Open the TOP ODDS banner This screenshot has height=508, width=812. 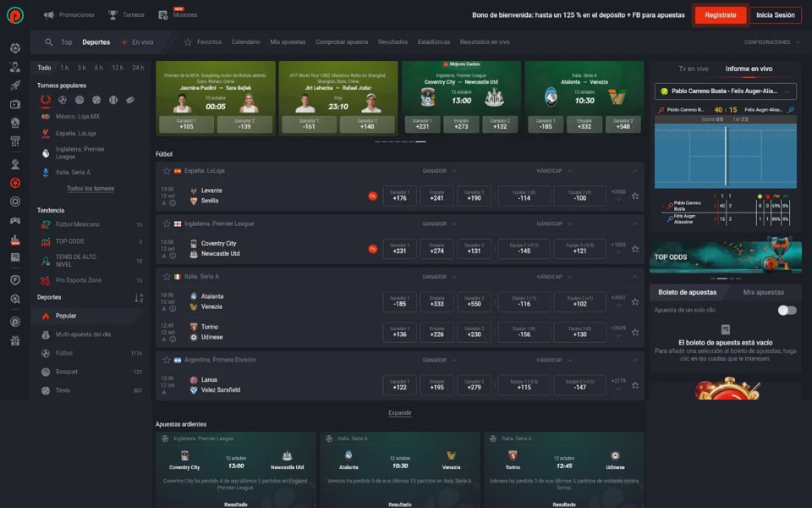click(x=725, y=256)
